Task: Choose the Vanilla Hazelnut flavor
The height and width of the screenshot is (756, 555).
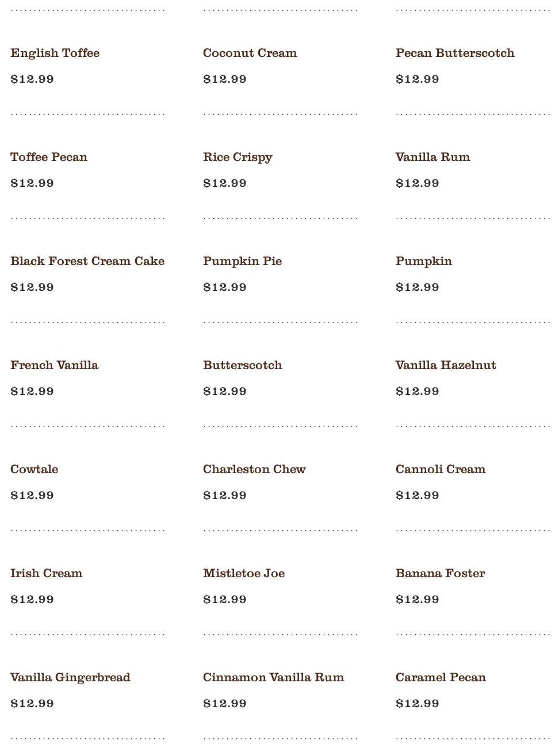Action: pyautogui.click(x=445, y=365)
